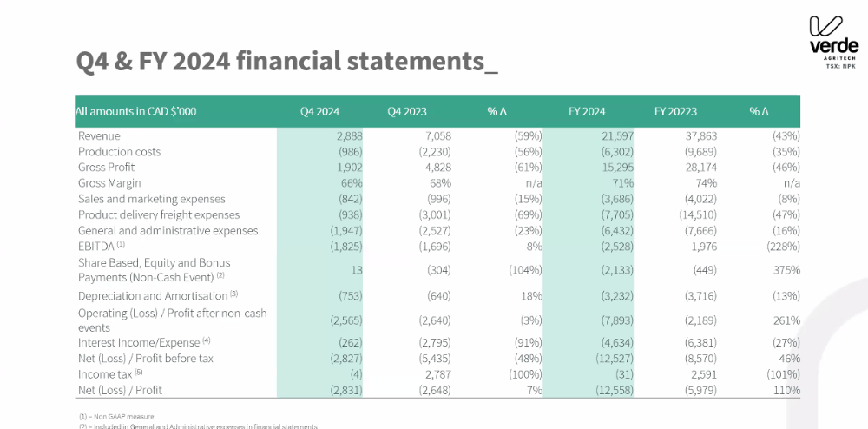
Task: Select the General and administrative expenses label
Action: click(x=168, y=231)
